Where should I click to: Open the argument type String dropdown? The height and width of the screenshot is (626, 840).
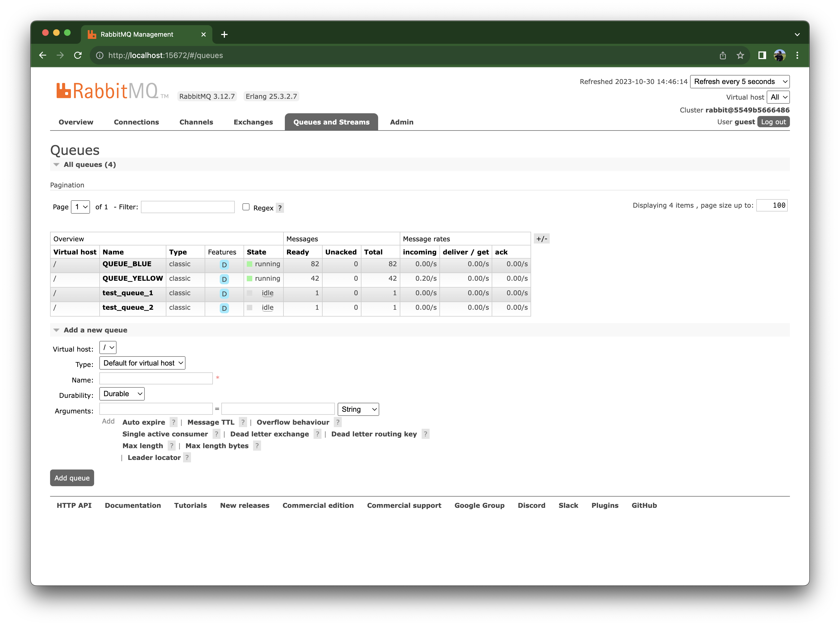click(358, 409)
